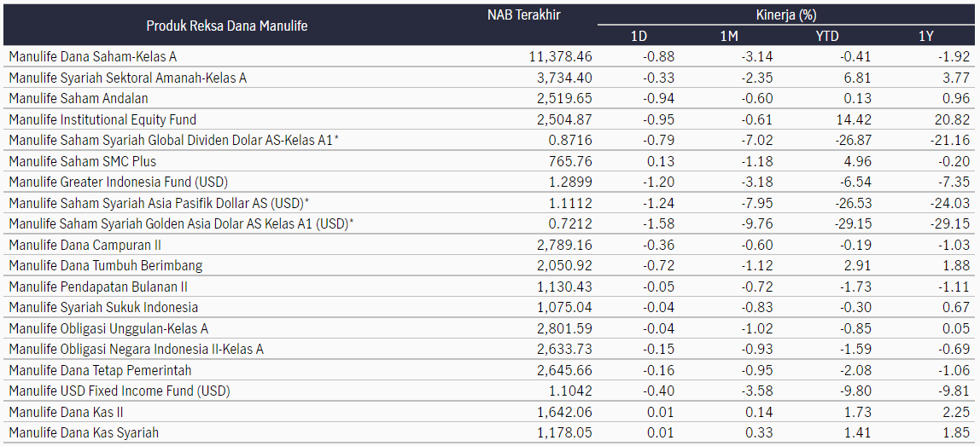Image resolution: width=980 pixels, height=446 pixels.
Task: Click Manulife Dana Kas Syariah name
Action: point(84,433)
